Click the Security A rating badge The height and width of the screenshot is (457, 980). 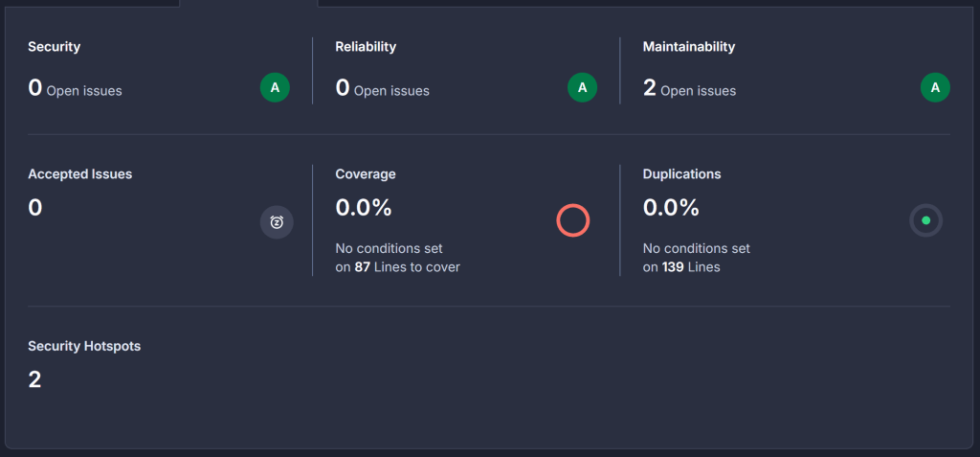[275, 88]
